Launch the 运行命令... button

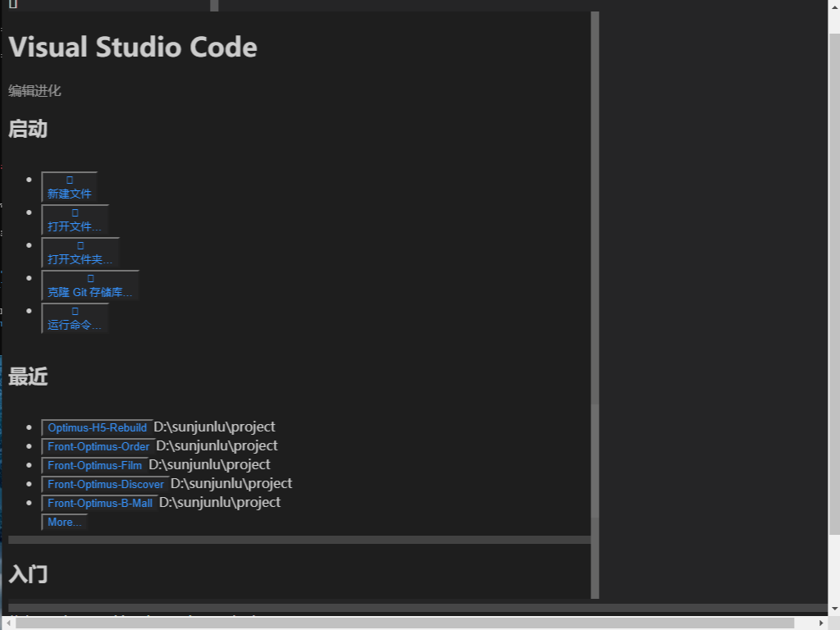tap(75, 318)
